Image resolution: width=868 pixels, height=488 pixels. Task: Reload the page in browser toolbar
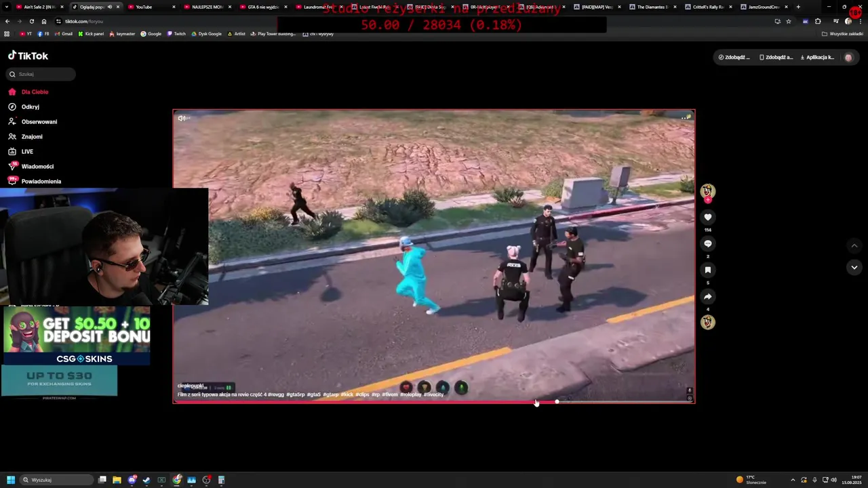pyautogui.click(x=31, y=21)
